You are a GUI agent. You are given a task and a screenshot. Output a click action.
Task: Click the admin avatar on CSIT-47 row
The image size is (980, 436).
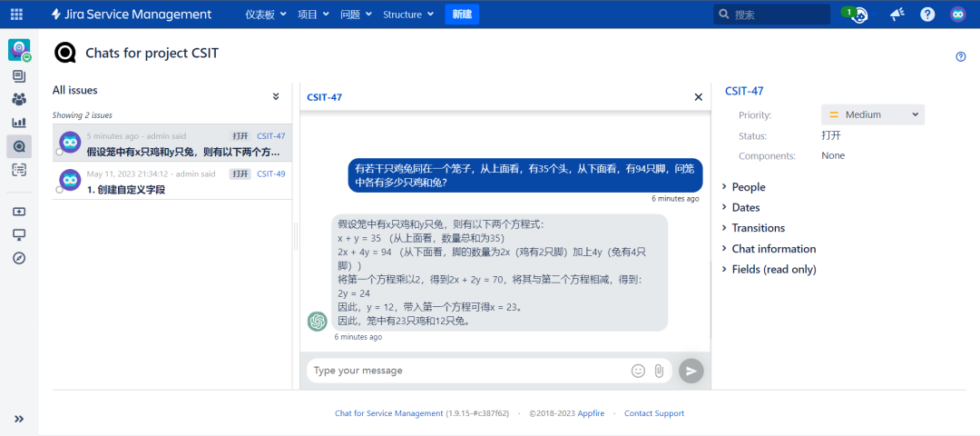coord(70,143)
